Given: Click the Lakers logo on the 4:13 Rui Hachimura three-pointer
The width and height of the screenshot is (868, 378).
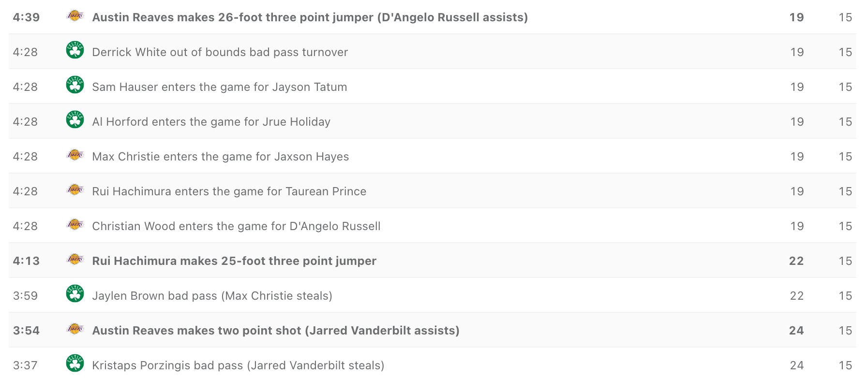Looking at the screenshot, I should coord(75,260).
